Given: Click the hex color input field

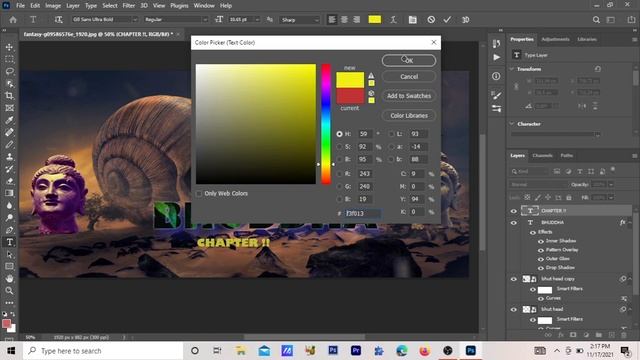Looking at the screenshot, I should 363,213.
